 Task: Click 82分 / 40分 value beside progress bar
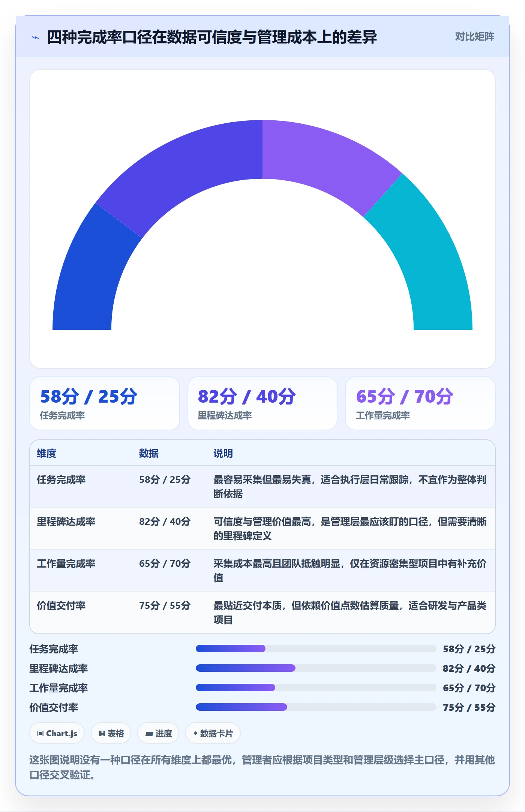tap(469, 668)
